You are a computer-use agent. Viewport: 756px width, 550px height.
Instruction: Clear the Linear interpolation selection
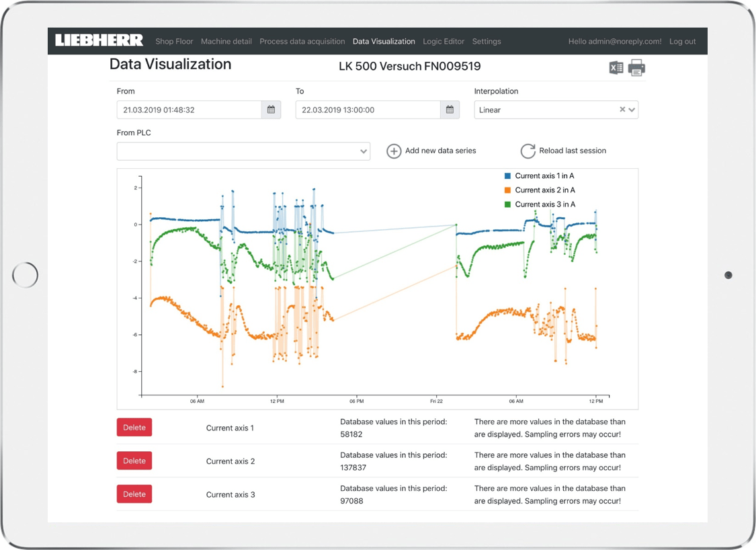[622, 110]
